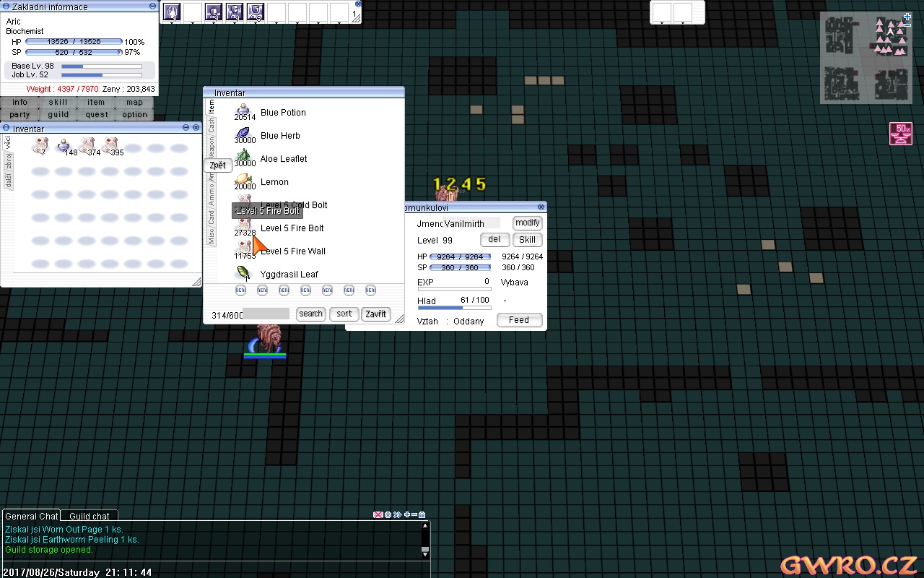Open the party menu button
This screenshot has width=924, height=578.
19,114
